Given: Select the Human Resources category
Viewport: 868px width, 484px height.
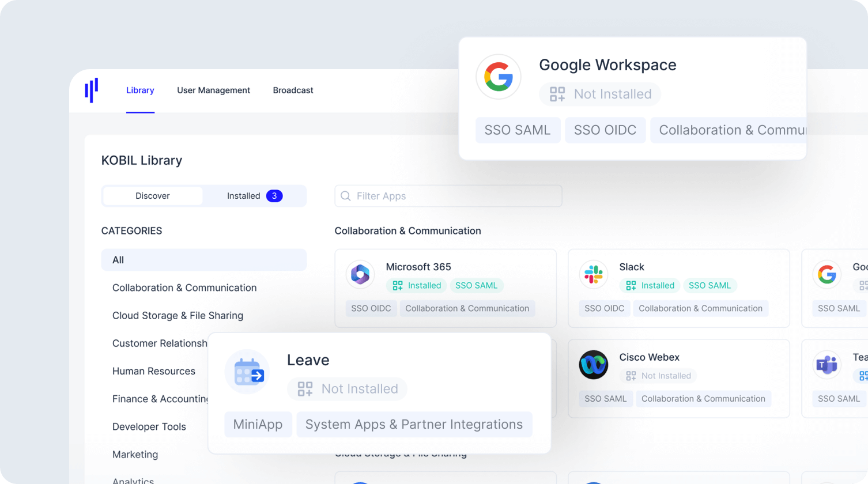Looking at the screenshot, I should click(x=154, y=371).
